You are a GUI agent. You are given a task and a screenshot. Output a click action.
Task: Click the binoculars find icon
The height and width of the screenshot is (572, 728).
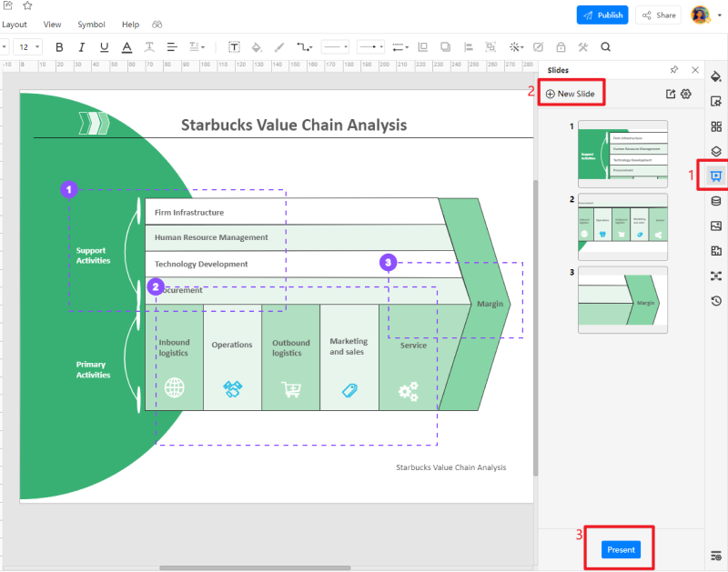[x=157, y=25]
